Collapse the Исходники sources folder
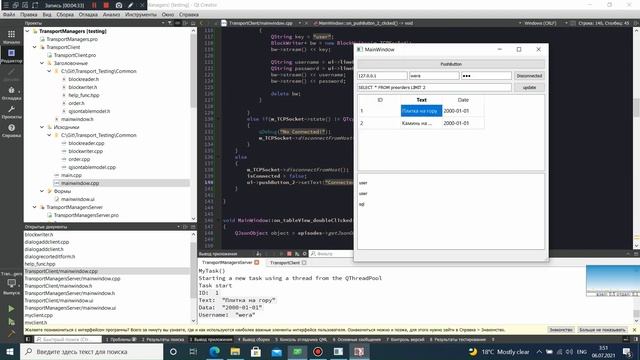This screenshot has height=360, width=640. tap(42, 127)
